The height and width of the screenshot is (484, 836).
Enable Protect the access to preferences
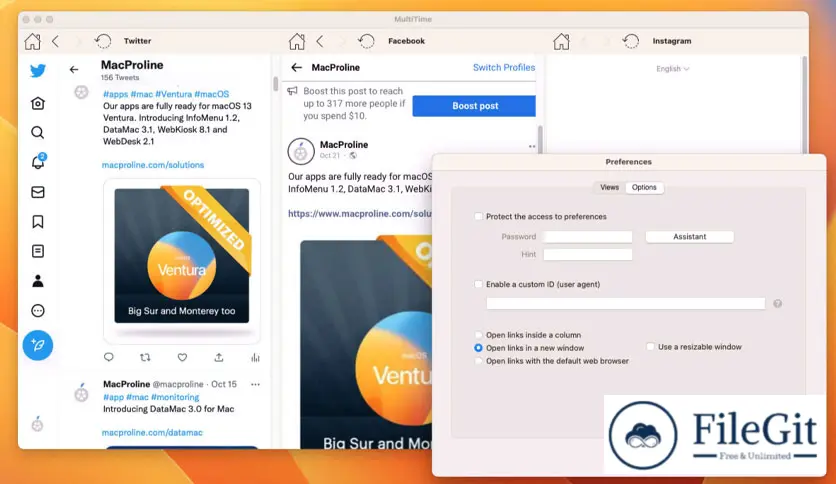coord(478,216)
